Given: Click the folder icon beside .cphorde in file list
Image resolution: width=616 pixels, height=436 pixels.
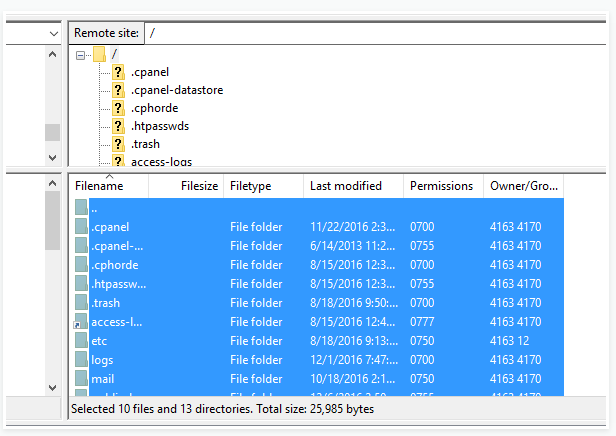Looking at the screenshot, I should point(81,264).
